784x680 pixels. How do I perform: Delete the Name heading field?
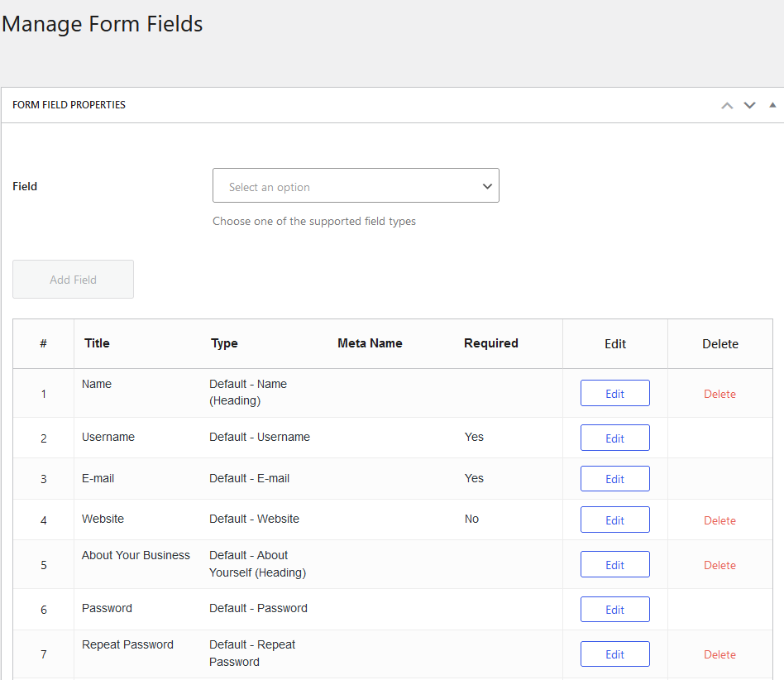pos(719,394)
